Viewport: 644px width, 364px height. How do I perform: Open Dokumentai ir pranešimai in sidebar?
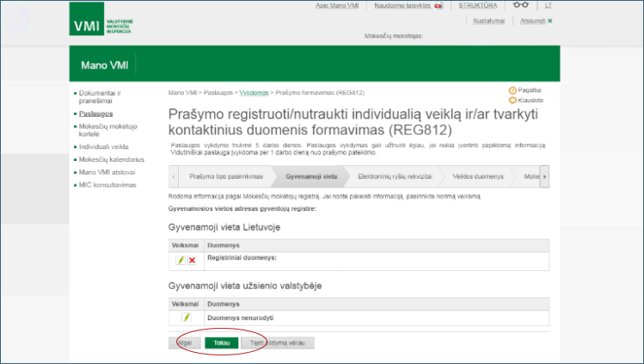pyautogui.click(x=100, y=97)
